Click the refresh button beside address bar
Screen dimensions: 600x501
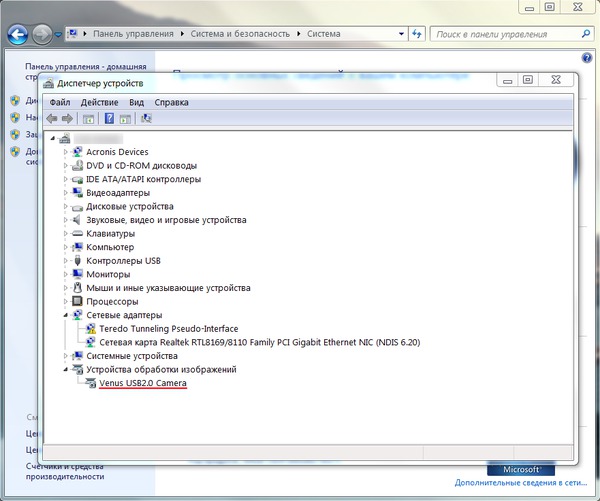(x=417, y=34)
